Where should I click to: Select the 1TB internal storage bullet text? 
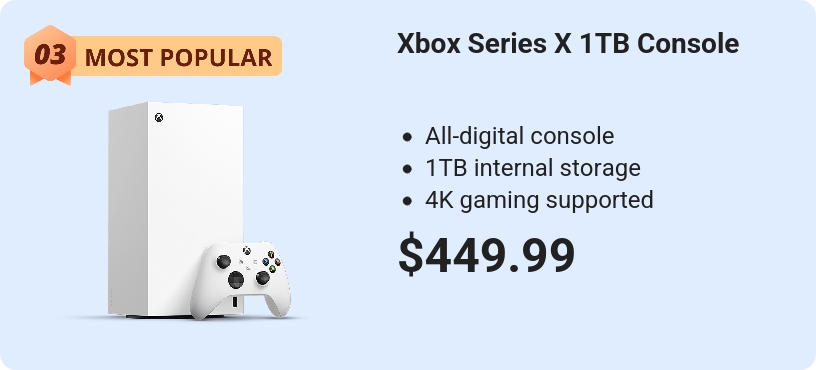(x=532, y=168)
